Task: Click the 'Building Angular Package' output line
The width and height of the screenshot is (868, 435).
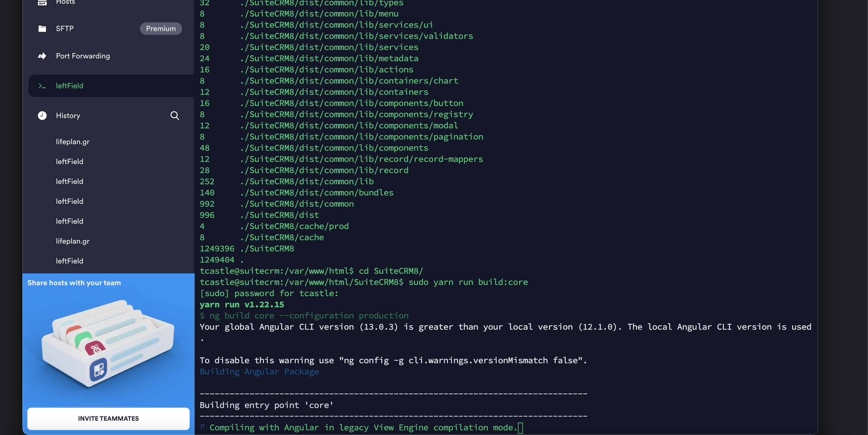Action: pos(259,372)
